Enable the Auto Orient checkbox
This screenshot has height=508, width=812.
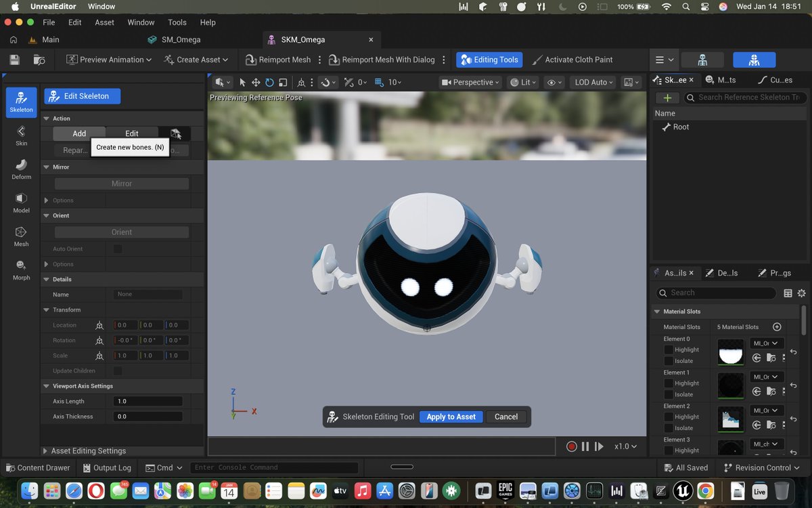click(x=118, y=249)
